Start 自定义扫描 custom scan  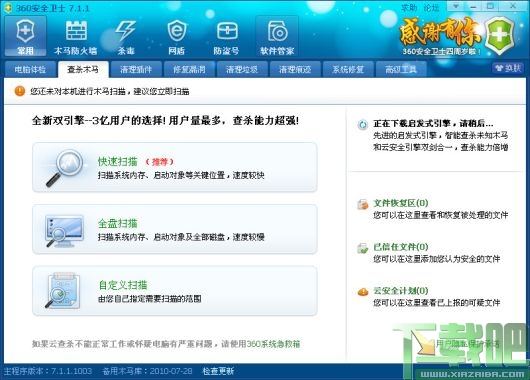coord(175,291)
